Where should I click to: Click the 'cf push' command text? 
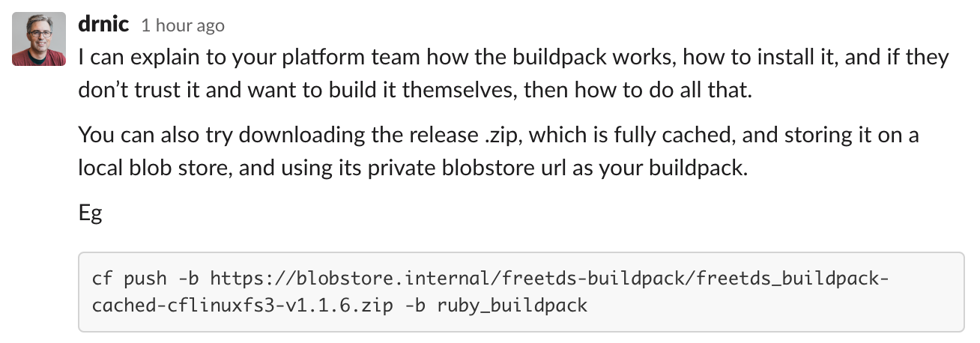129,279
